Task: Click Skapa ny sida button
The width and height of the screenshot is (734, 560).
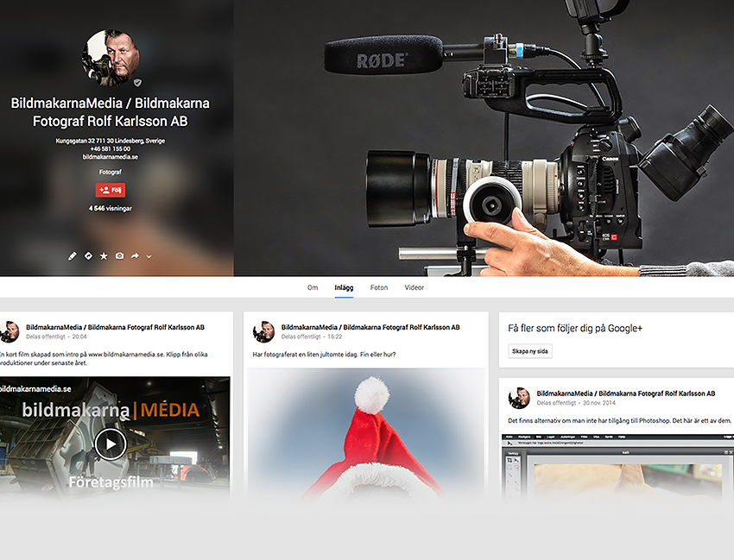Action: click(x=530, y=351)
